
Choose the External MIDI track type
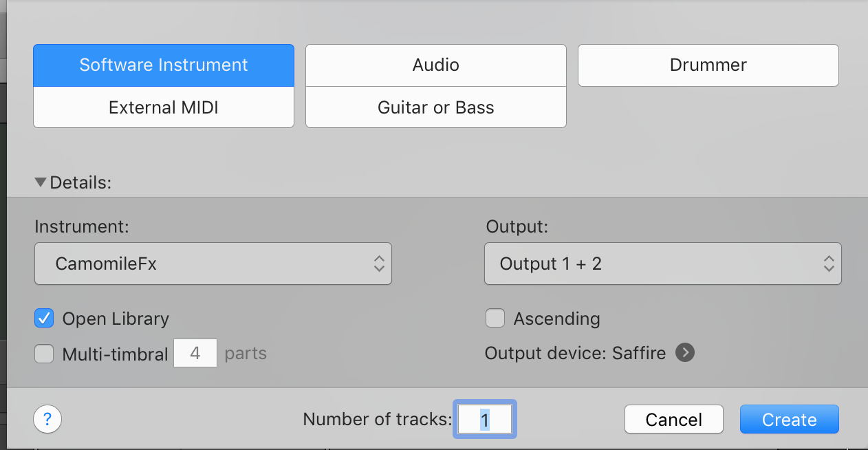coord(164,107)
